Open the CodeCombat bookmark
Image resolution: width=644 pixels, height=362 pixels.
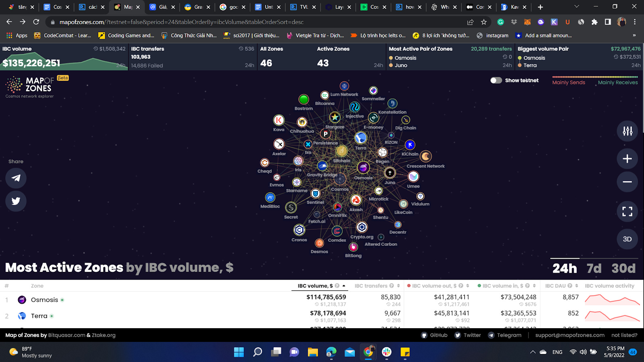click(x=63, y=35)
